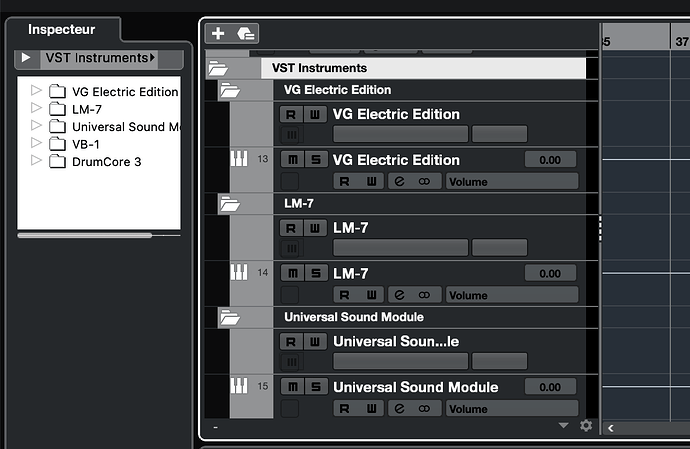Click keyboard icon of Universal Sound Module track
This screenshot has width=690, height=449.
tap(239, 386)
